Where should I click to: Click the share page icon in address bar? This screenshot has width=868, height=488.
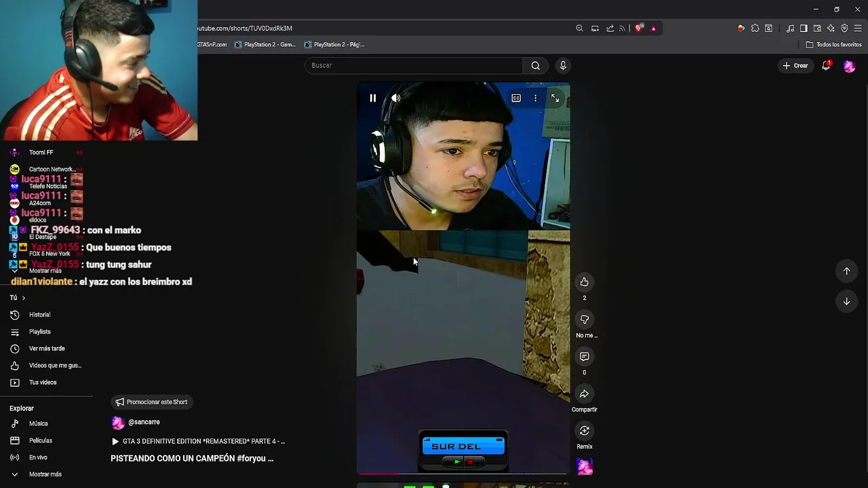click(x=610, y=28)
